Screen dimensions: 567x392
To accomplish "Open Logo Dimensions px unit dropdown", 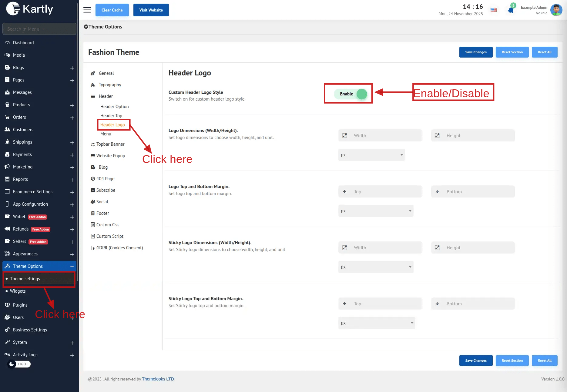I will click(371, 155).
